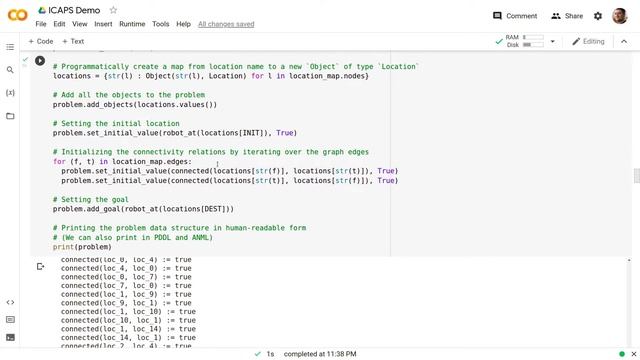Close the bottom status bar
640x360 pixels.
(634, 354)
